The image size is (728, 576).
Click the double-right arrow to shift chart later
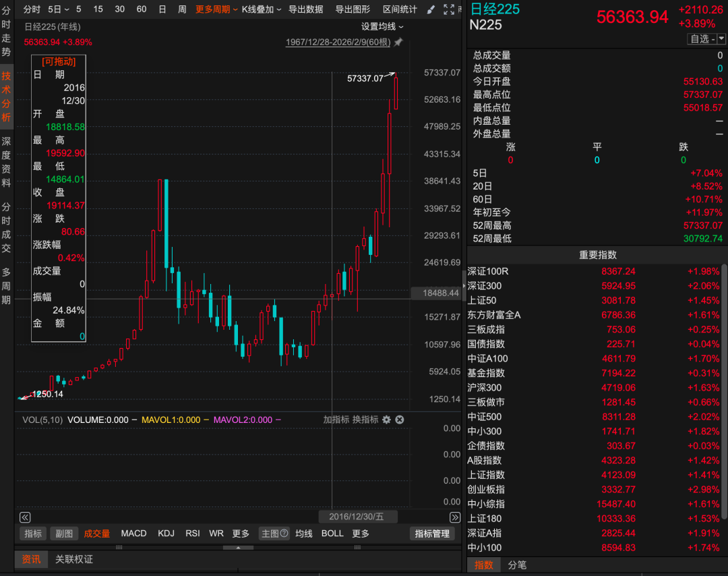point(455,517)
